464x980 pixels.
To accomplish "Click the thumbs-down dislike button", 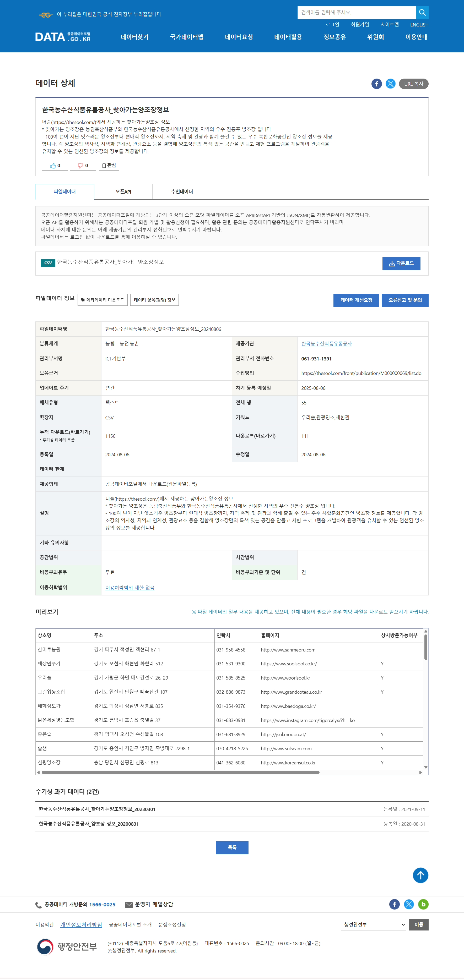I will pyautogui.click(x=83, y=166).
